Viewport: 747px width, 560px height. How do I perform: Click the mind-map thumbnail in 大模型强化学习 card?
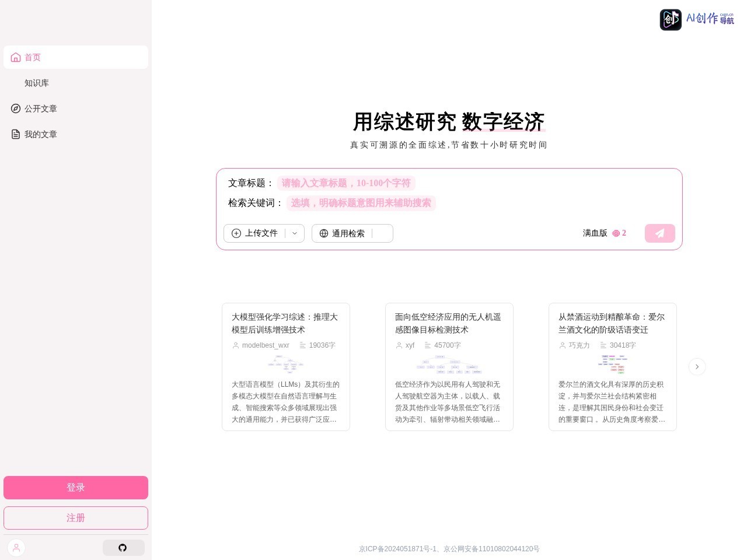click(286, 364)
